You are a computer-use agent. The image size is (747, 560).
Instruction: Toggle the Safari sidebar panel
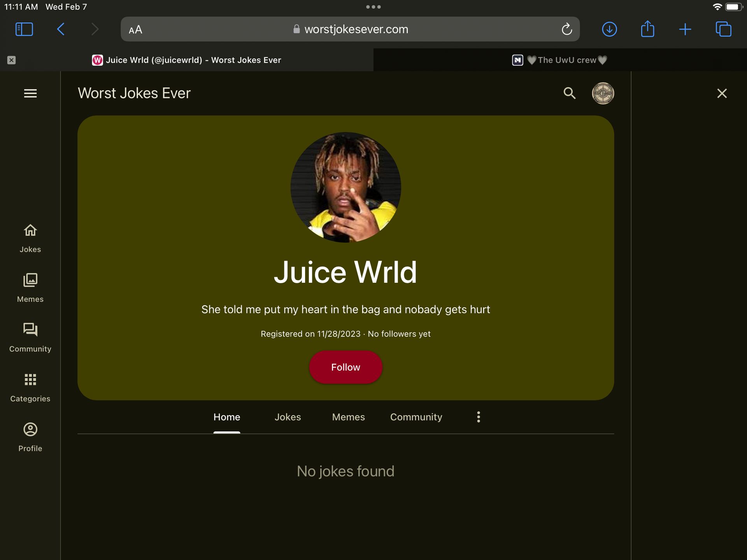tap(24, 29)
